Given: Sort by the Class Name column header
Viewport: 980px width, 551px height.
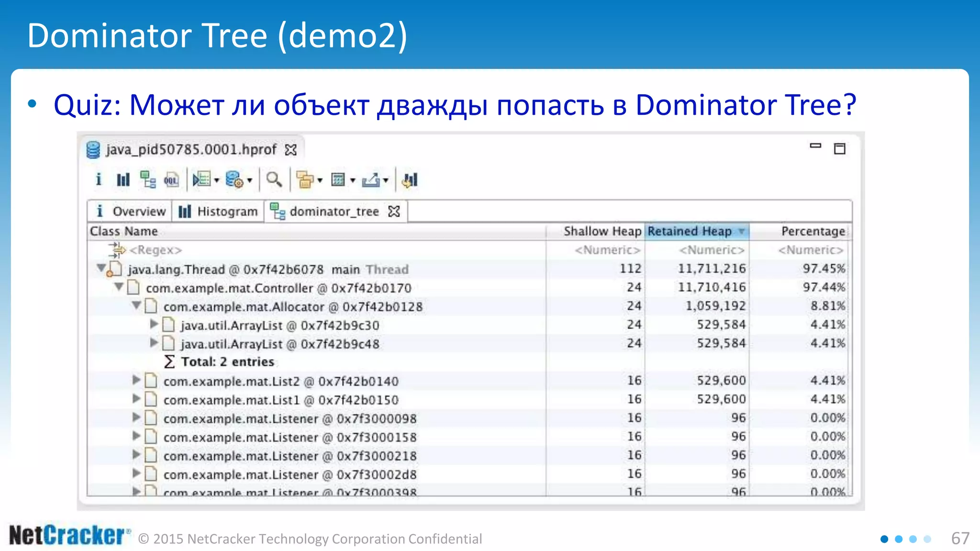Looking at the screenshot, I should click(316, 231).
